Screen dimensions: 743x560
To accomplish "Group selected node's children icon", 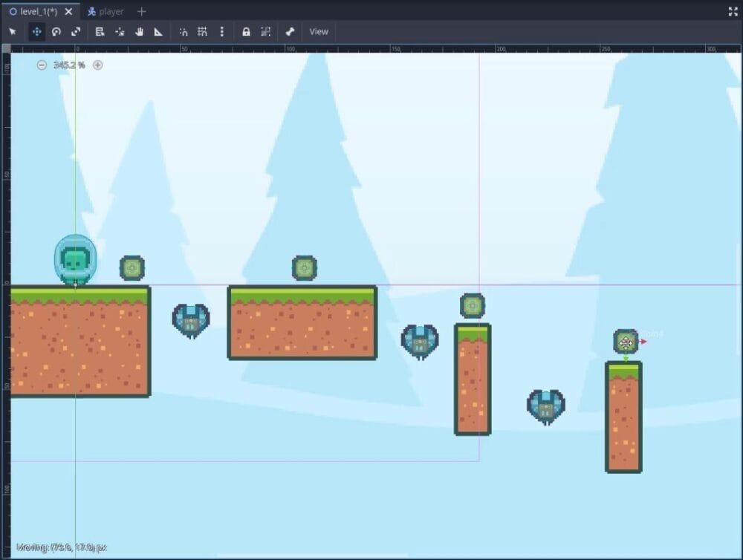I will pyautogui.click(x=266, y=32).
